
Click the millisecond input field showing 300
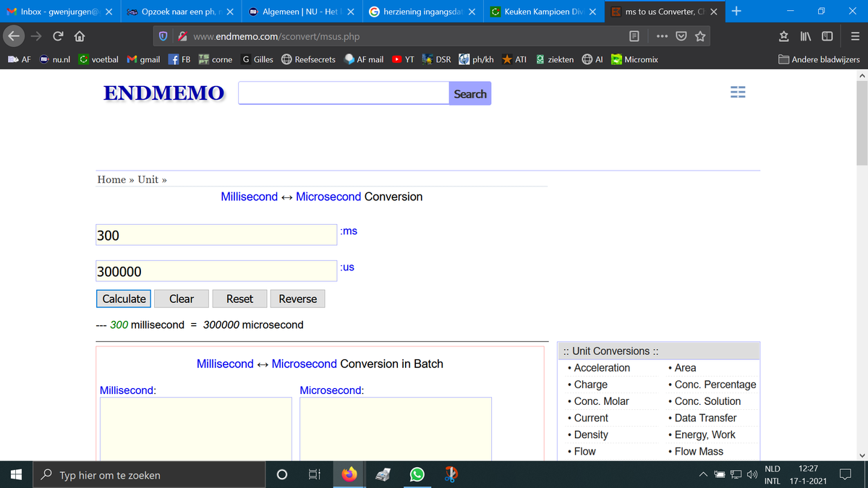216,236
